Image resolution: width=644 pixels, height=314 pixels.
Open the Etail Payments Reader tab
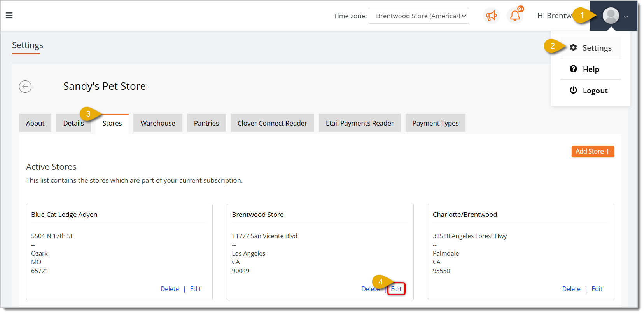point(360,123)
